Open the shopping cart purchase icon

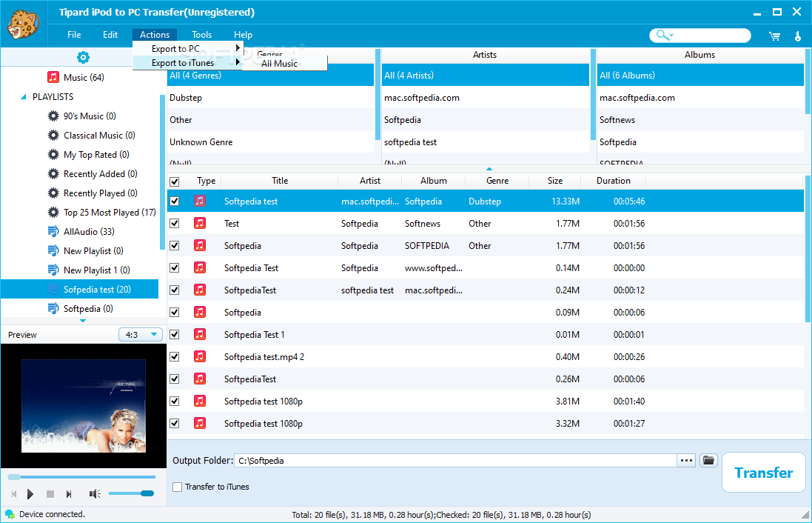click(x=774, y=36)
